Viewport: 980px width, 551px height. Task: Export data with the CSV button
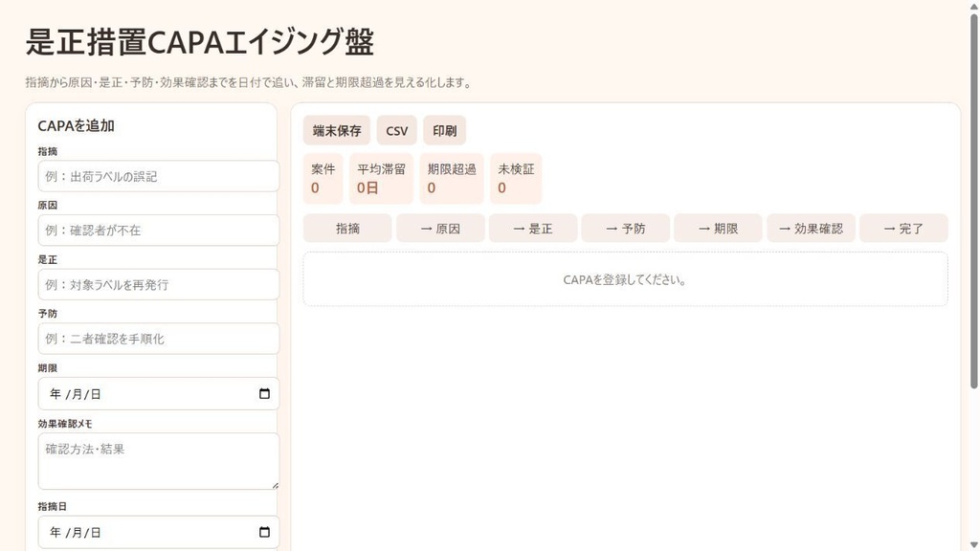pyautogui.click(x=396, y=130)
